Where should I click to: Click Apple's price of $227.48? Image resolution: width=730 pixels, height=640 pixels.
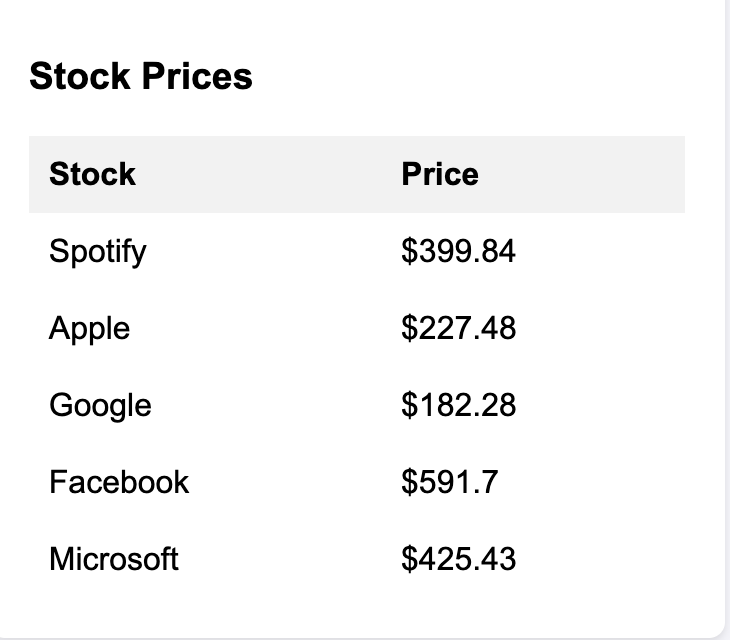458,328
